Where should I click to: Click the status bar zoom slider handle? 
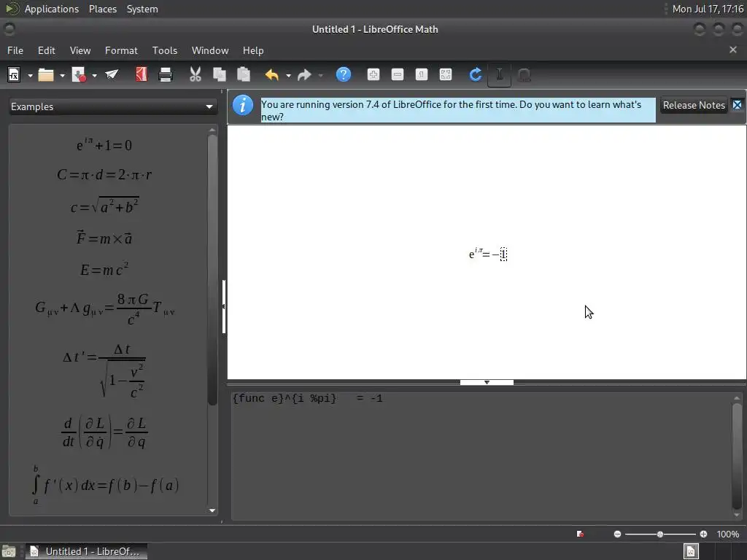point(659,534)
